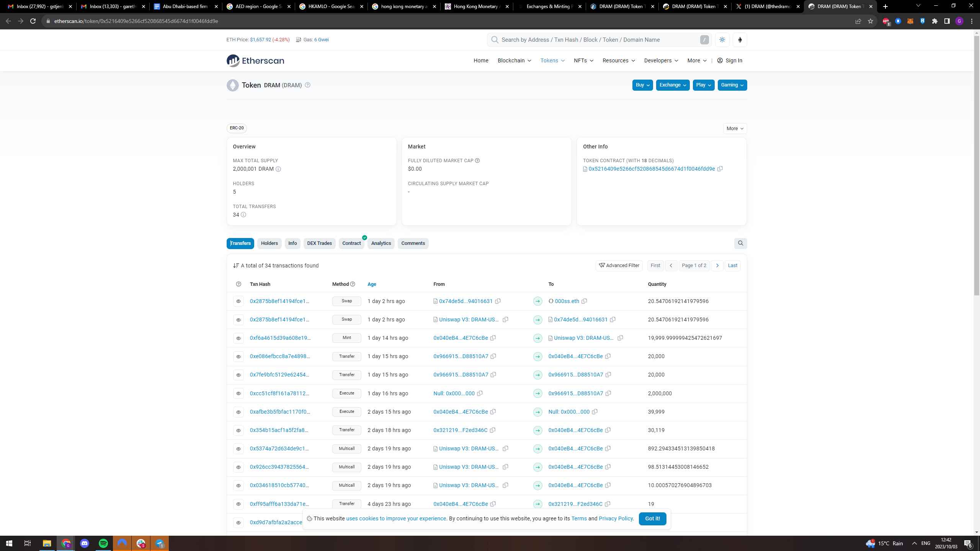Viewport: 980px width, 551px height.
Task: Expand the More dropdown near ERC-20 badge
Action: (735, 129)
